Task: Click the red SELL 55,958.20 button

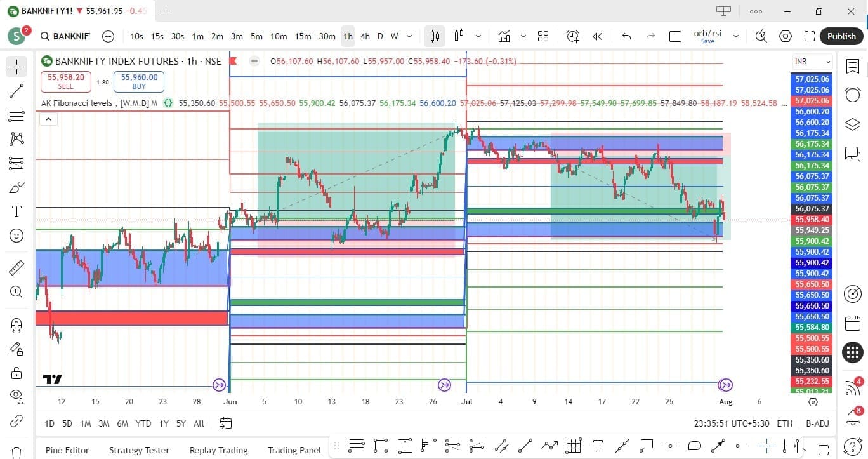Action: 66,81
